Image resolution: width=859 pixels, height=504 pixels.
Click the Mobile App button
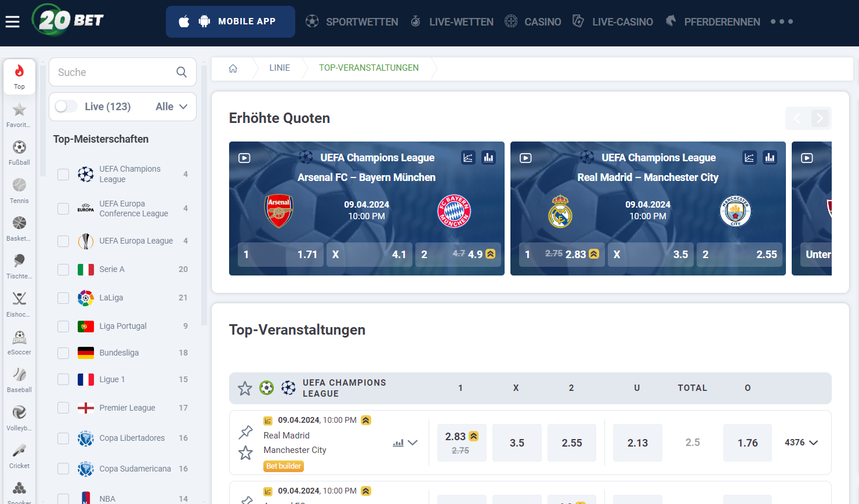coord(230,21)
